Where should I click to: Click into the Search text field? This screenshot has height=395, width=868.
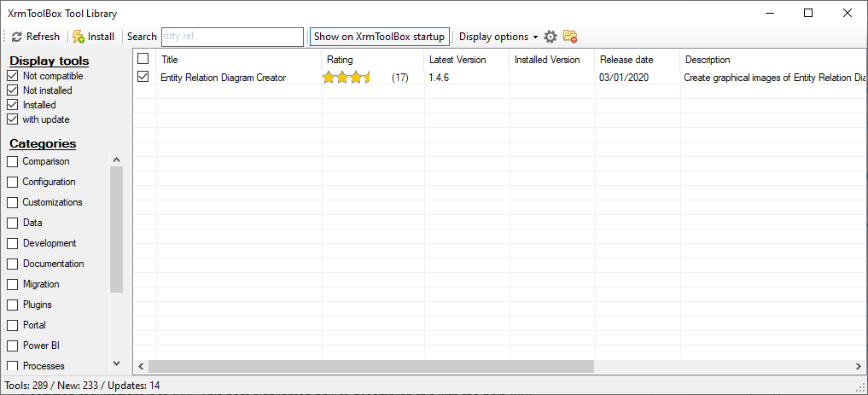click(x=232, y=37)
